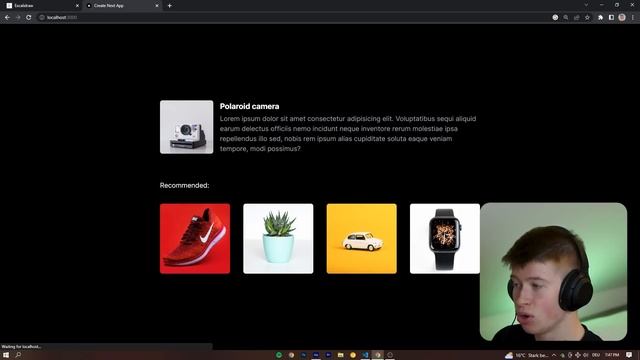Open the red Nike shoe recommendation
Viewport: 640px width, 360px height.
pyautogui.click(x=195, y=239)
